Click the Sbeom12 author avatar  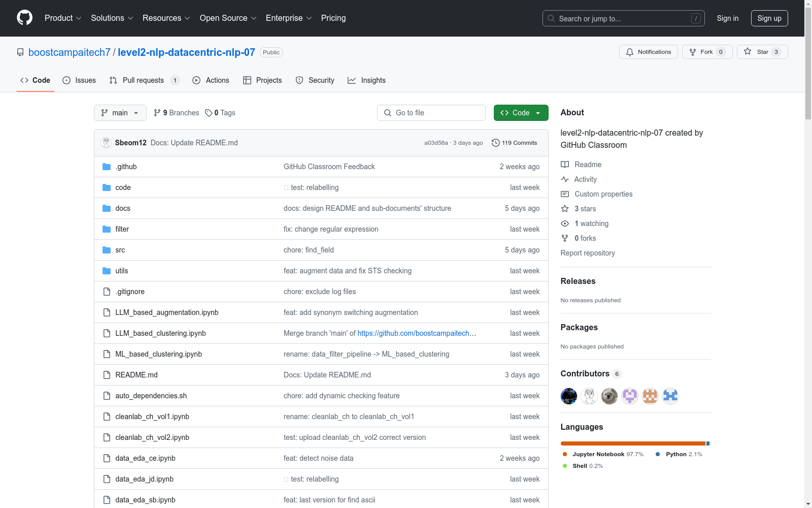click(106, 143)
